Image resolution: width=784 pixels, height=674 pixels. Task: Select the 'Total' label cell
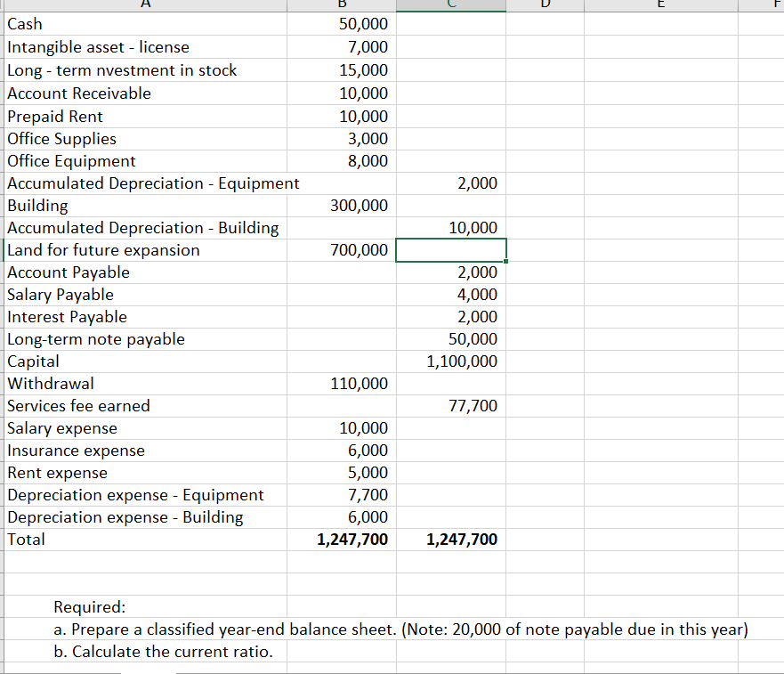click(146, 540)
